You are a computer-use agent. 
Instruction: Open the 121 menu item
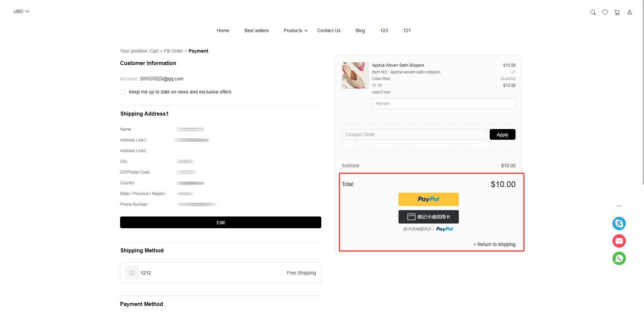(407, 30)
